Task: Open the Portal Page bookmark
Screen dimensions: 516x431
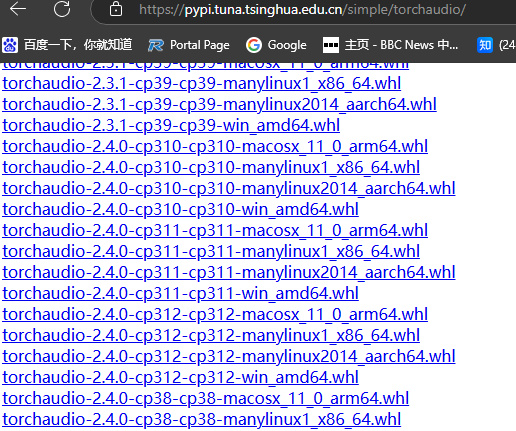Action: tap(189, 45)
